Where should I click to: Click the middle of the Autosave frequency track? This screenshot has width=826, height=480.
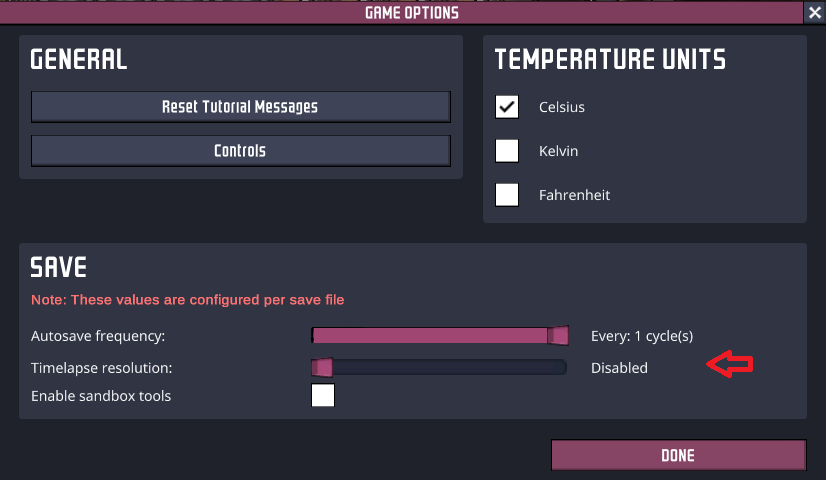[439, 335]
